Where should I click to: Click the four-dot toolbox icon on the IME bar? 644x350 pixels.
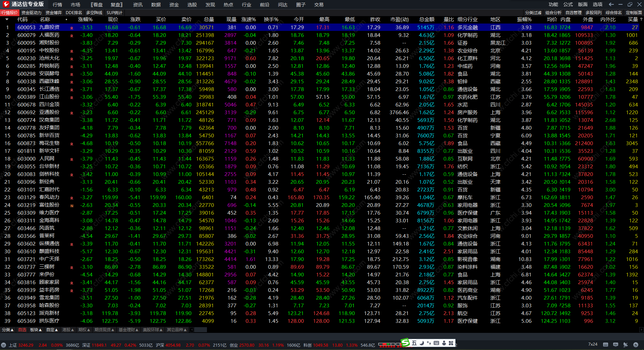pos(451,343)
